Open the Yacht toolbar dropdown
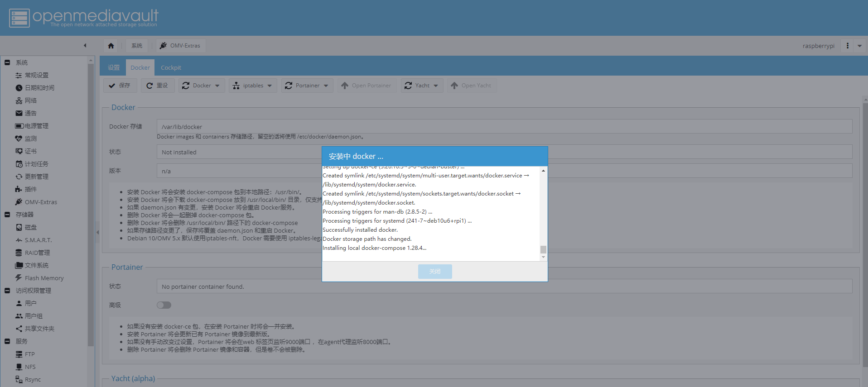This screenshot has height=387, width=868. [422, 86]
